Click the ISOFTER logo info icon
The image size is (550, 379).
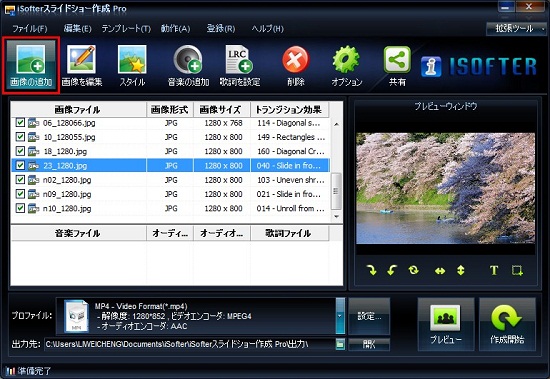click(430, 67)
